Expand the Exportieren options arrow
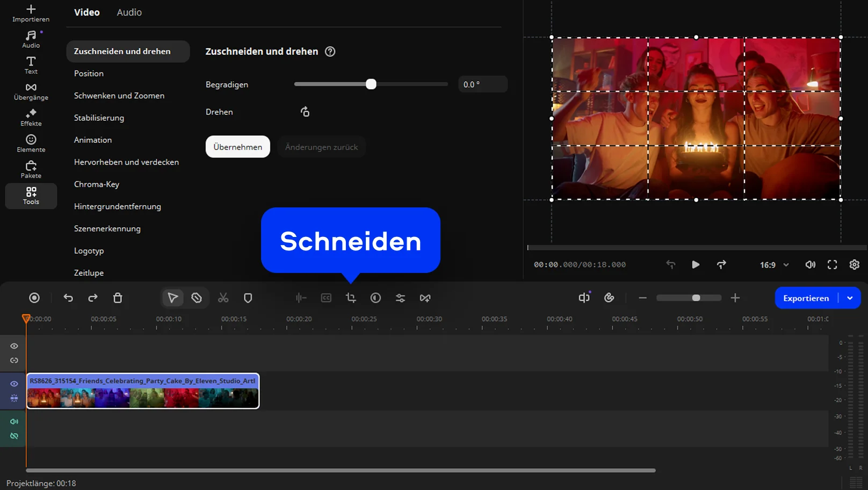This screenshot has height=490, width=868. coord(850,298)
